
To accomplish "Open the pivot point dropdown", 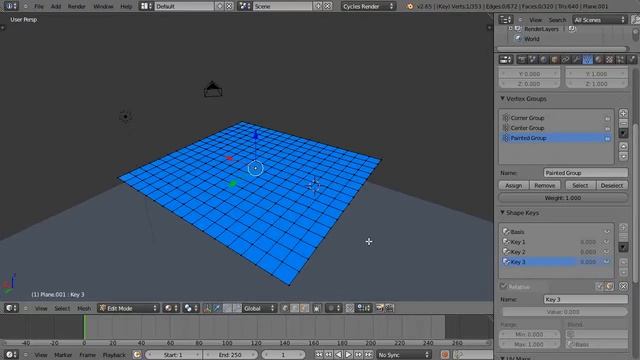I will coord(191,308).
